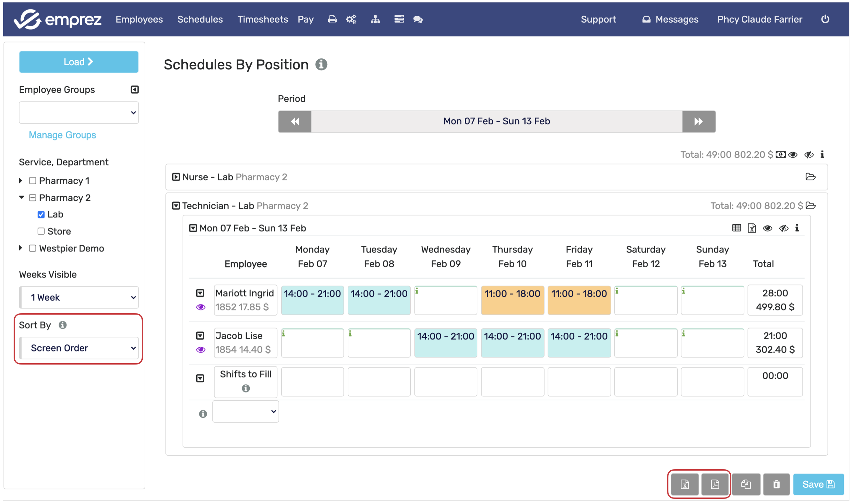851x504 pixels.
Task: Check the Pharmacy 1 checkbox
Action: (33, 180)
